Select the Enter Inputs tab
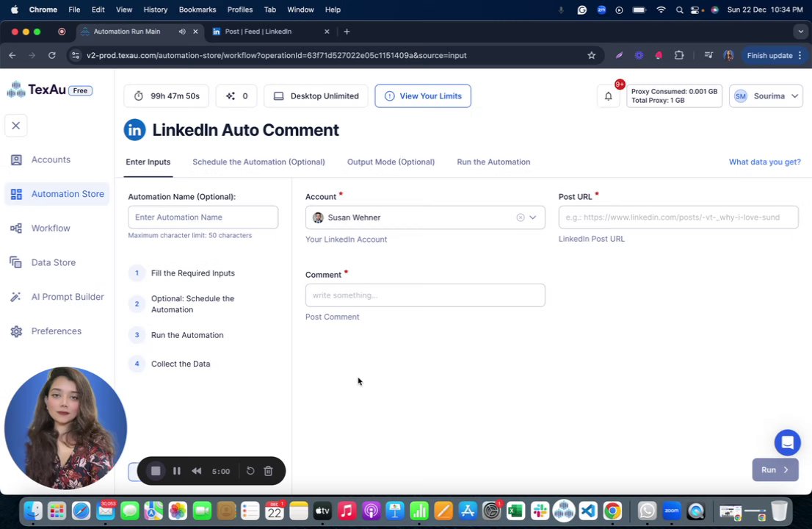This screenshot has width=812, height=529. click(x=148, y=162)
